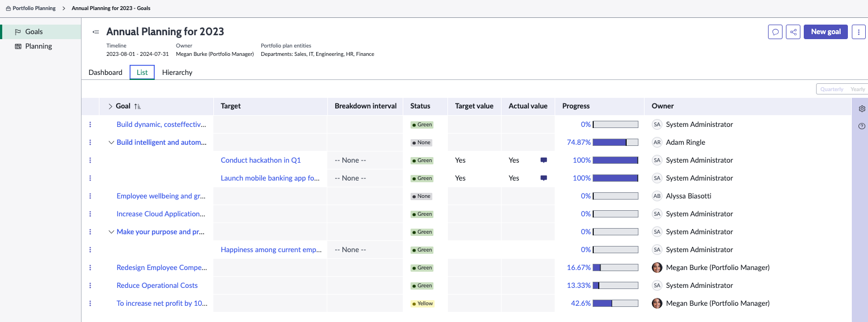
Task: Open the Launch mobile banking app target link
Action: [270, 178]
